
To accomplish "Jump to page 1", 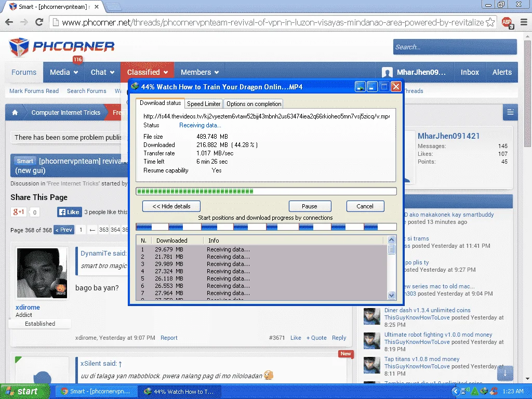I will 81,230.
